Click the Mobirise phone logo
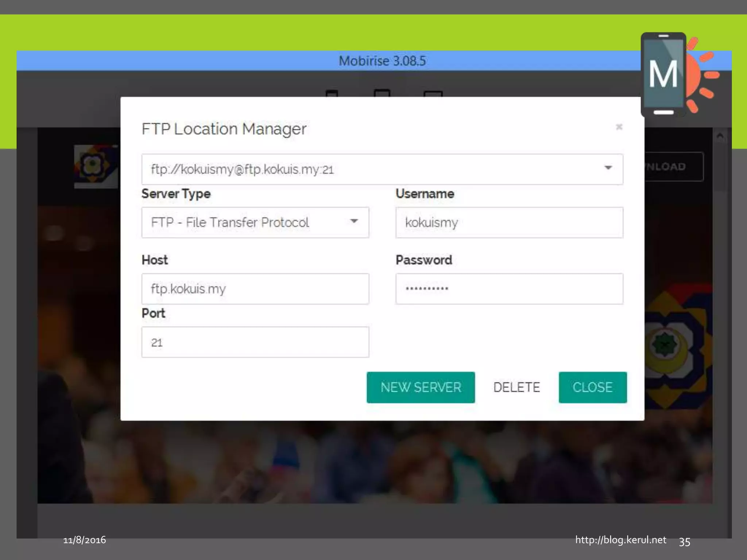The width and height of the screenshot is (747, 560). tap(663, 75)
